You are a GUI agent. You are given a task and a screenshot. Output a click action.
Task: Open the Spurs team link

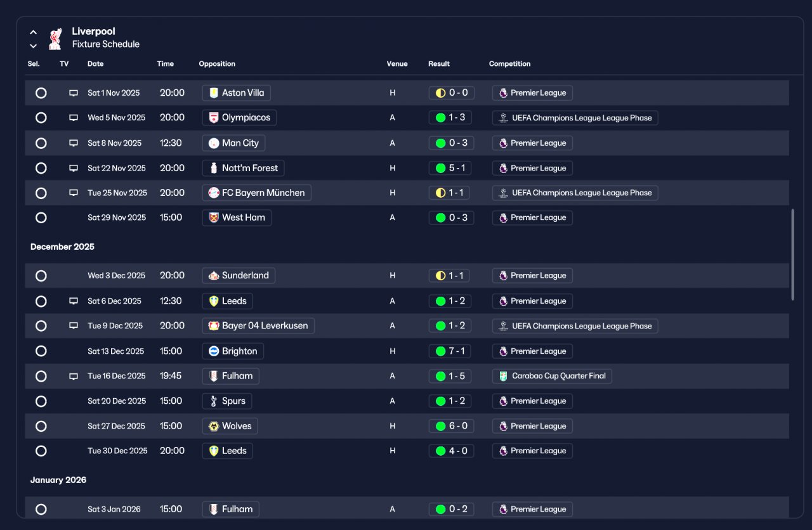(x=227, y=401)
